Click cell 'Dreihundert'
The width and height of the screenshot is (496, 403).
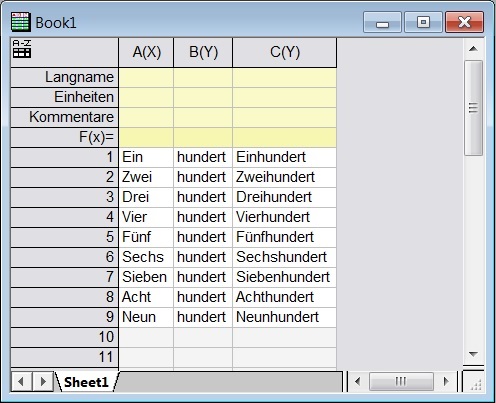[x=285, y=197]
